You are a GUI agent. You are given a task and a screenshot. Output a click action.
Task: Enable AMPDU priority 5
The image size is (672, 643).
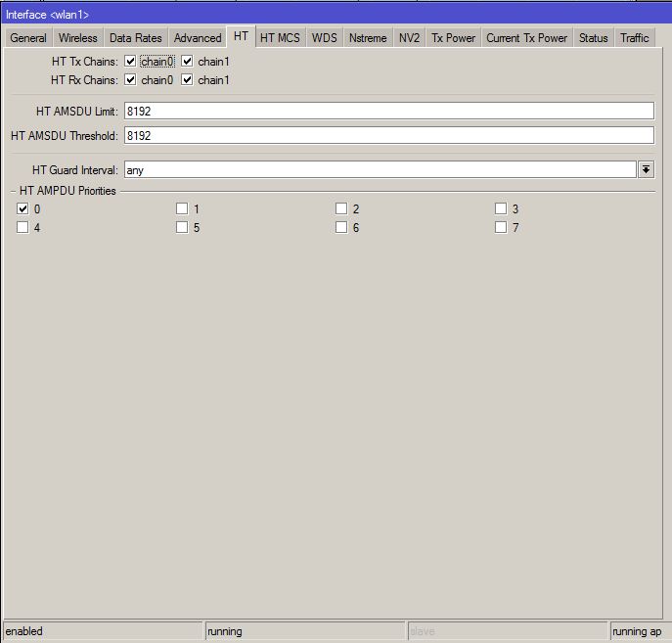click(182, 227)
